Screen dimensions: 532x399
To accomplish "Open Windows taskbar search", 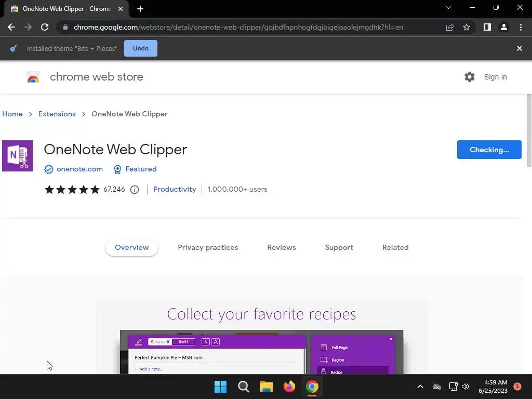I will coord(244,387).
